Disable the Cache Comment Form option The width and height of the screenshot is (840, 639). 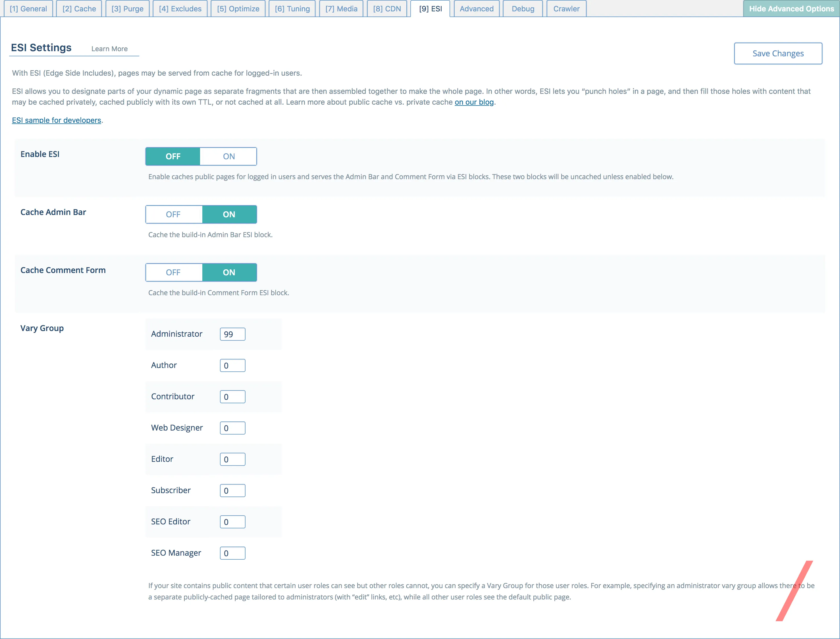pos(173,272)
